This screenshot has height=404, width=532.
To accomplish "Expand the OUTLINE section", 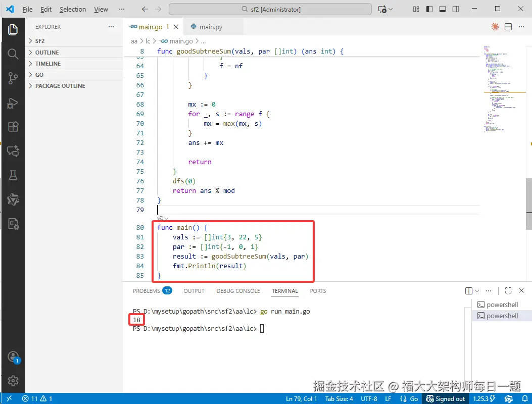I will pos(74,53).
